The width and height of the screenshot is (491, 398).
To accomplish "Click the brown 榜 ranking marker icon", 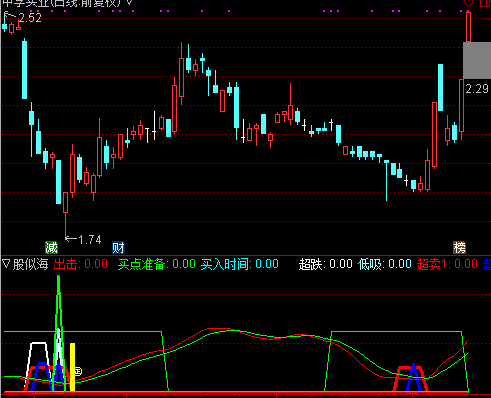I will [x=459, y=248].
